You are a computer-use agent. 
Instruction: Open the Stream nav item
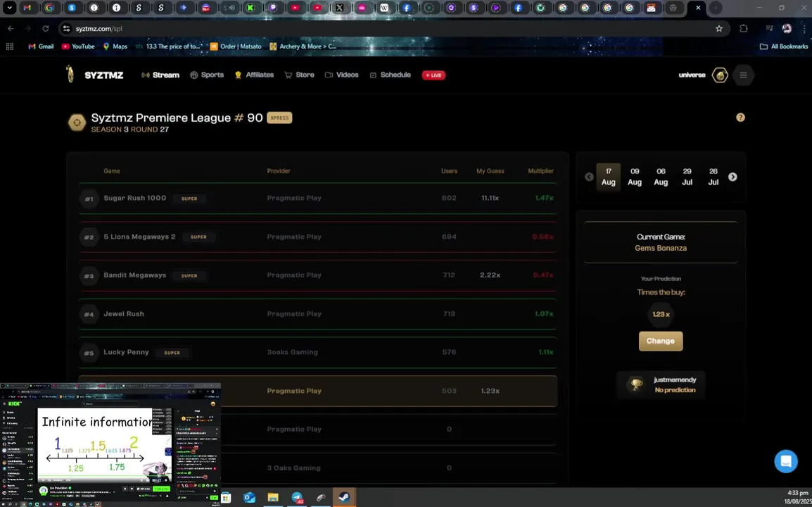coord(160,75)
